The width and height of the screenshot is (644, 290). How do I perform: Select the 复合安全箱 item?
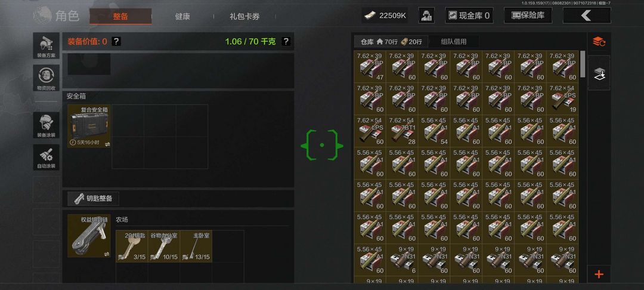click(89, 126)
